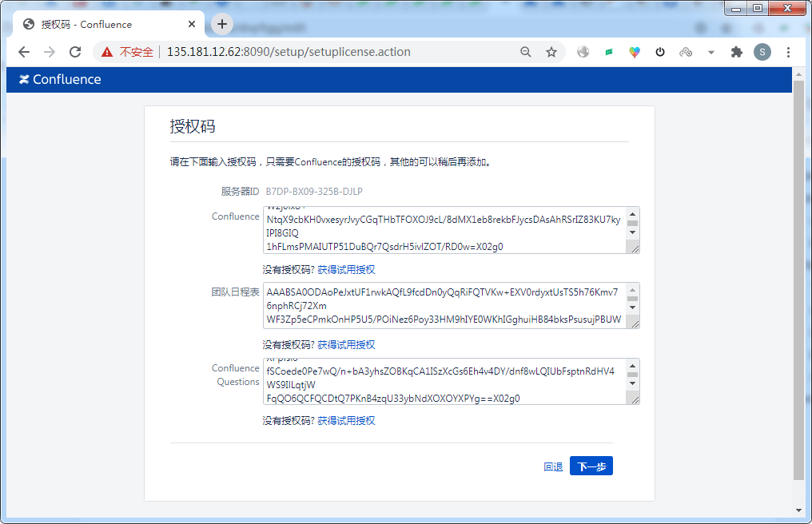Image resolution: width=812 pixels, height=524 pixels.
Task: Click the 团队日程表 field label
Action: click(x=235, y=292)
